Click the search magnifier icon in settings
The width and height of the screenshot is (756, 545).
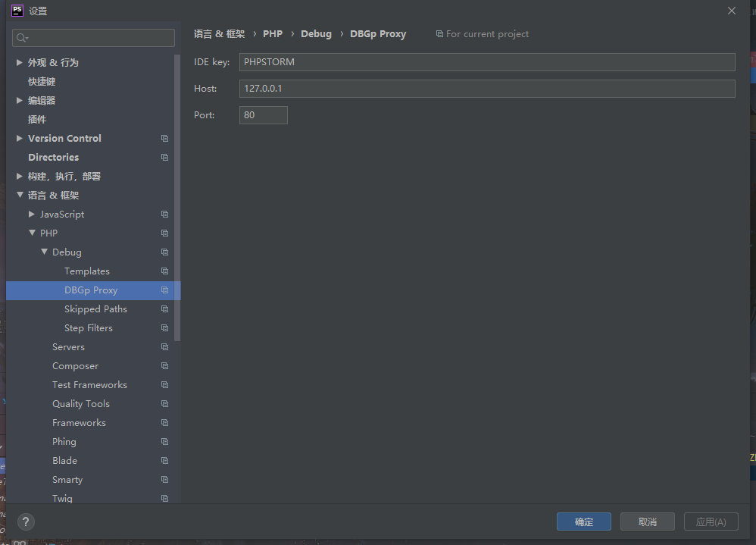tap(22, 38)
